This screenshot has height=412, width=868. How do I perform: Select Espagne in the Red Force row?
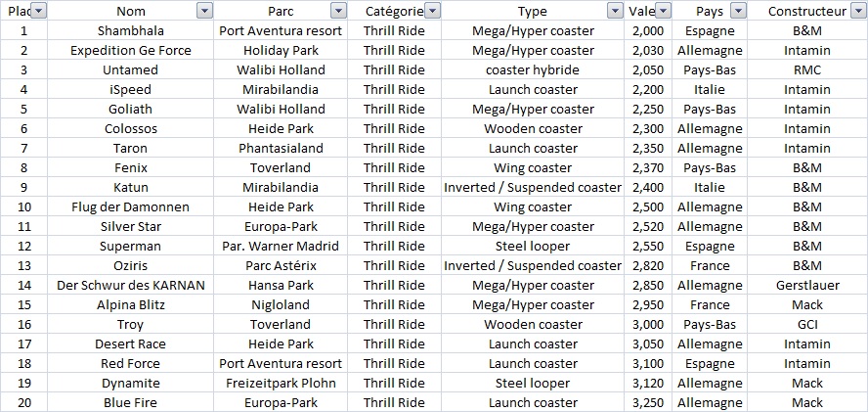[710, 364]
